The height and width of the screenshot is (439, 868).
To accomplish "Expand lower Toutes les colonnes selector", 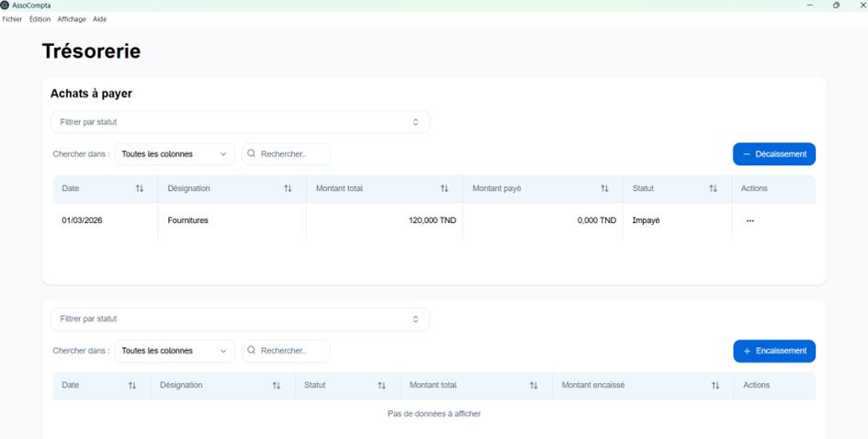I will tap(175, 352).
